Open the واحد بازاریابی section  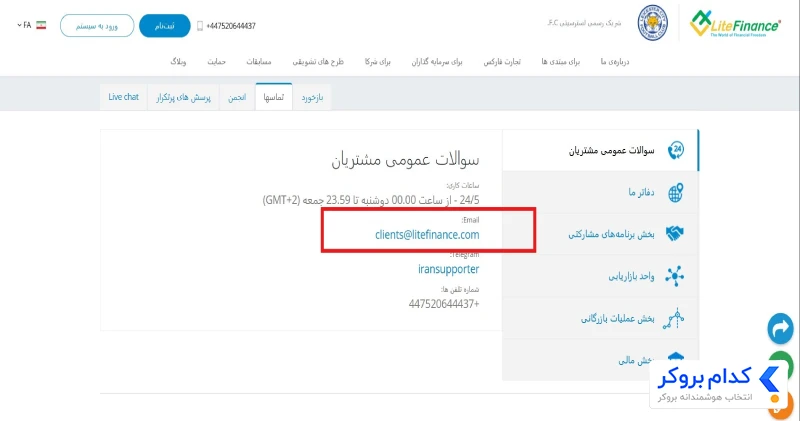coord(600,277)
